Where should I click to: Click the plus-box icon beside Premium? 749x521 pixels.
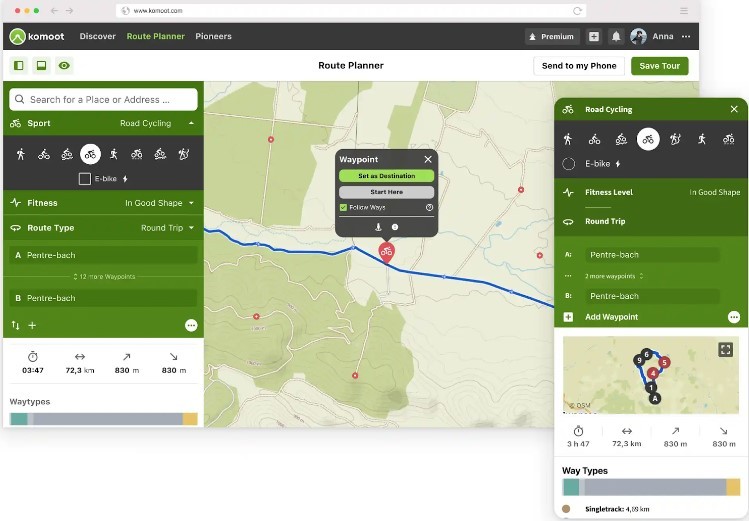coord(594,36)
